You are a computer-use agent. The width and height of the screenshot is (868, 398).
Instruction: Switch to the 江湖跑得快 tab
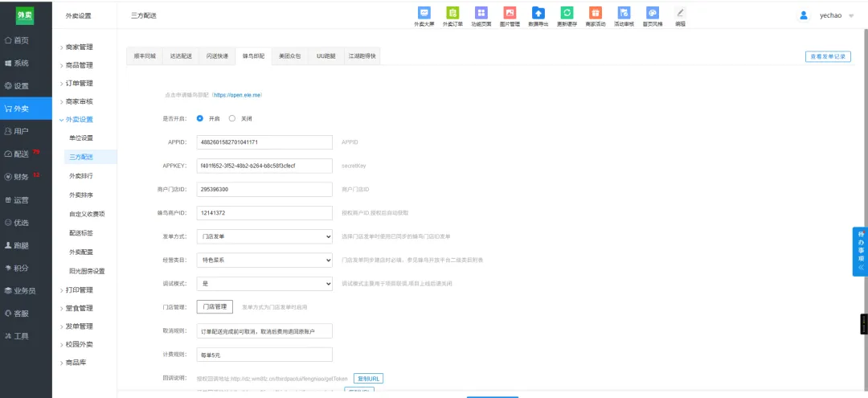362,56
